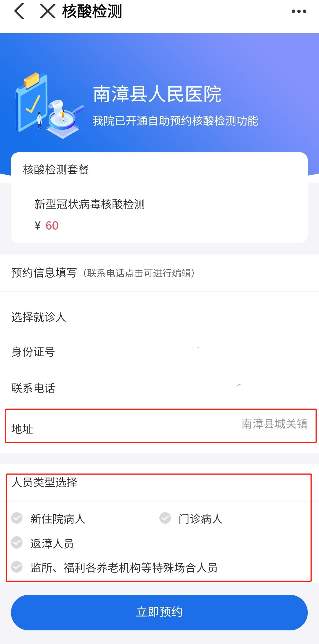Tap the 人员类型选择 section heading
319x644 pixels.
[x=44, y=483]
